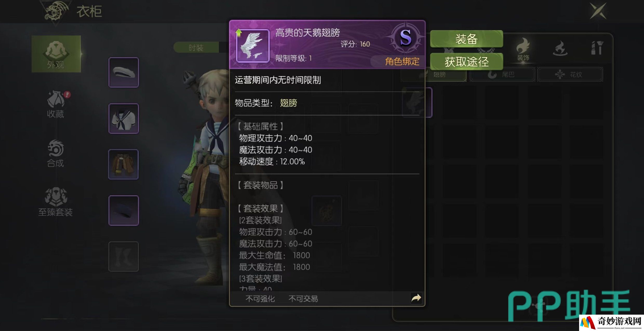
Task: Select the empty boots costume slot
Action: (x=124, y=256)
